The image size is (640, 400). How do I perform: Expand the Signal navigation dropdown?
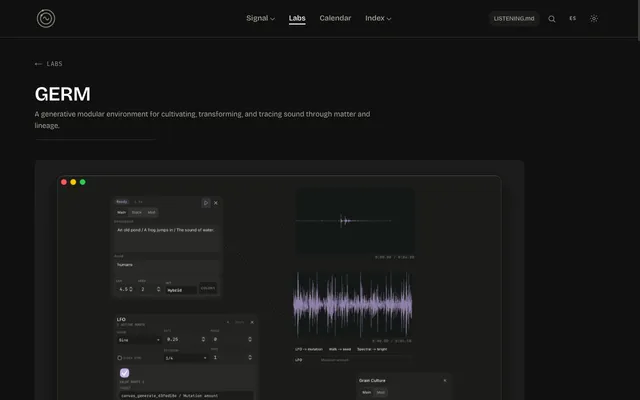[260, 18]
